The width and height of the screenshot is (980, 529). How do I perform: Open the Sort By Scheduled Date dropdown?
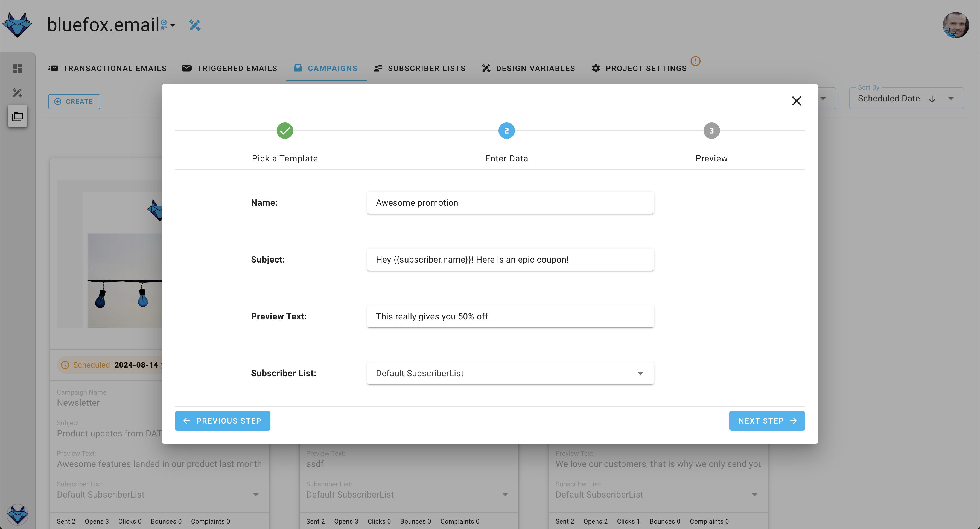click(x=906, y=98)
